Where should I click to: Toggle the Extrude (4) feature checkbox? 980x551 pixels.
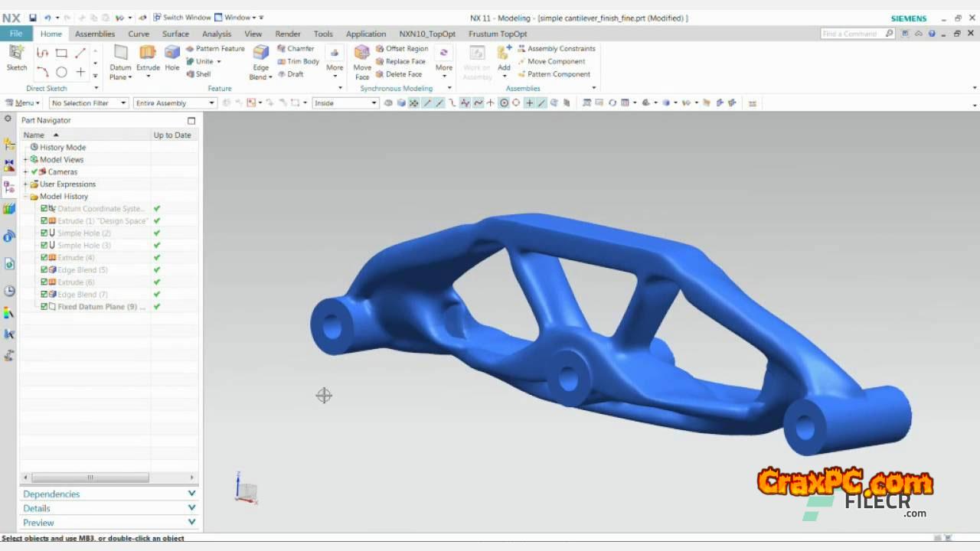coord(44,257)
